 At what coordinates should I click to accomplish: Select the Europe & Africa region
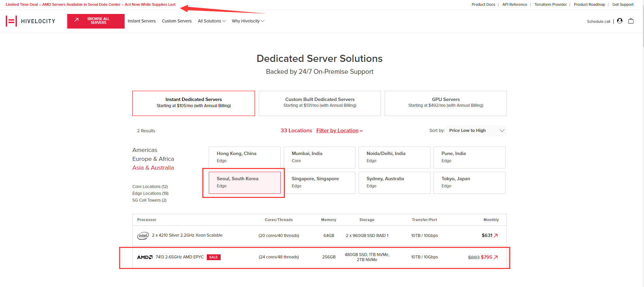[153, 159]
